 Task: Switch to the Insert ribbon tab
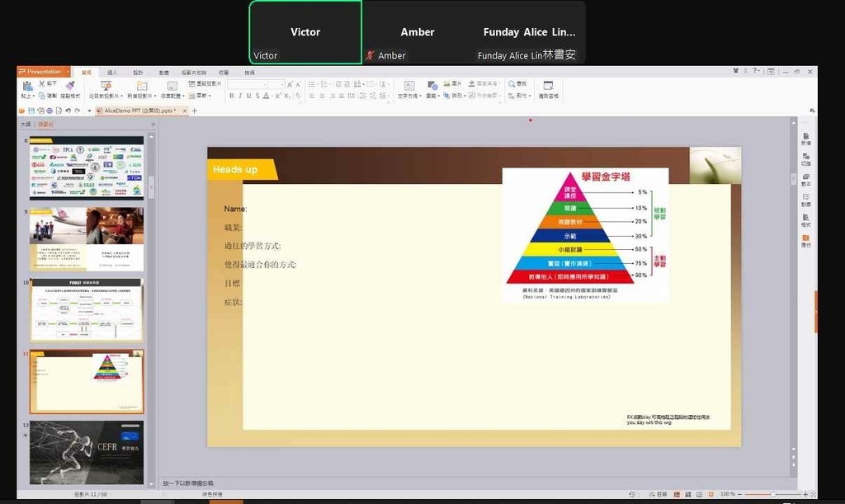112,73
